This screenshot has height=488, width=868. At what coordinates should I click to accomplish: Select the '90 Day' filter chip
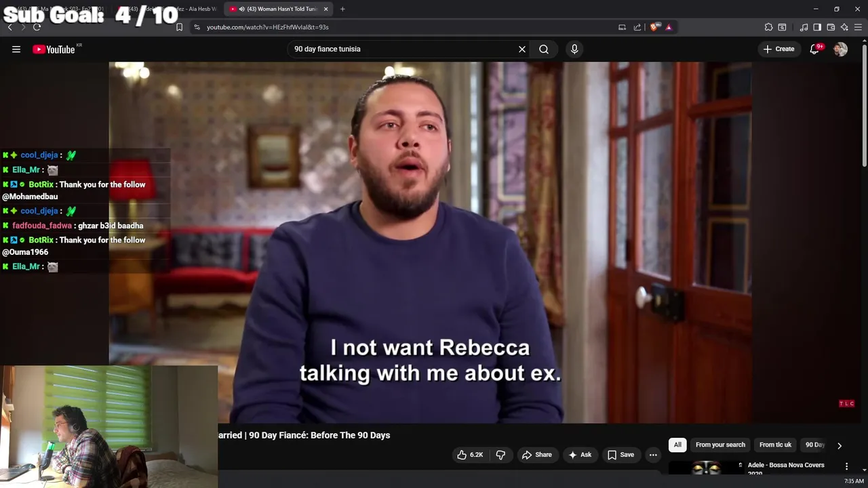[814, 445]
